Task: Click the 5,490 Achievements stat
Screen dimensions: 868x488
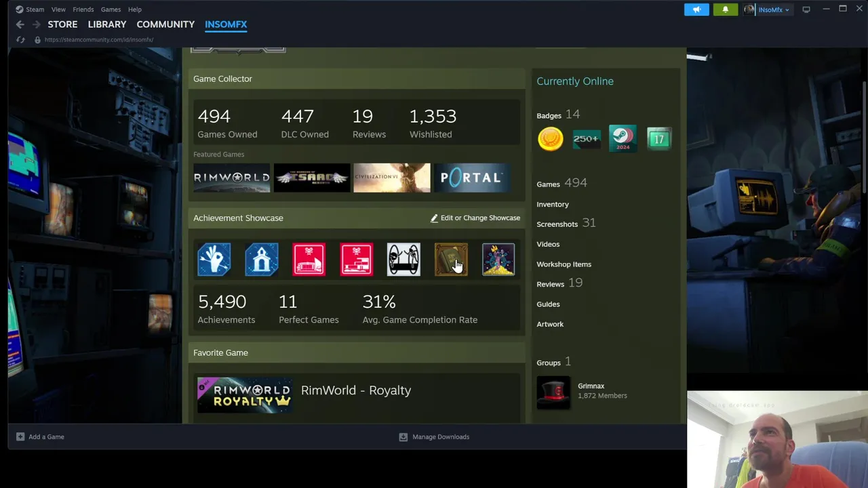Action: (x=226, y=309)
